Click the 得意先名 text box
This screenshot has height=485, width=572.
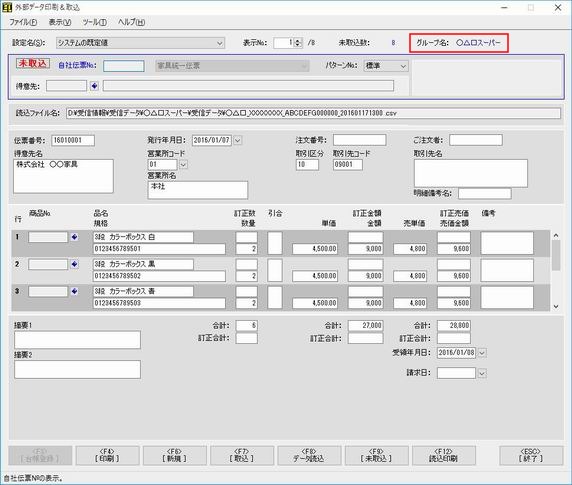click(63, 176)
